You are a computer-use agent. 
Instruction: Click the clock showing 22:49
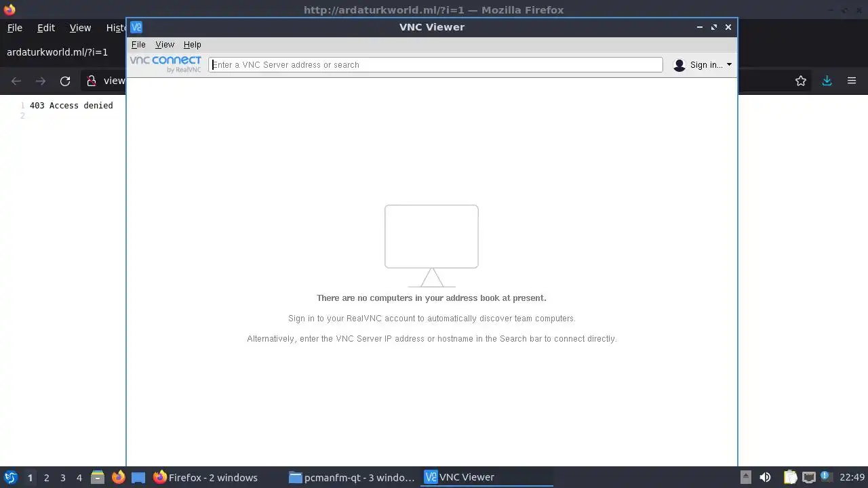tap(852, 477)
